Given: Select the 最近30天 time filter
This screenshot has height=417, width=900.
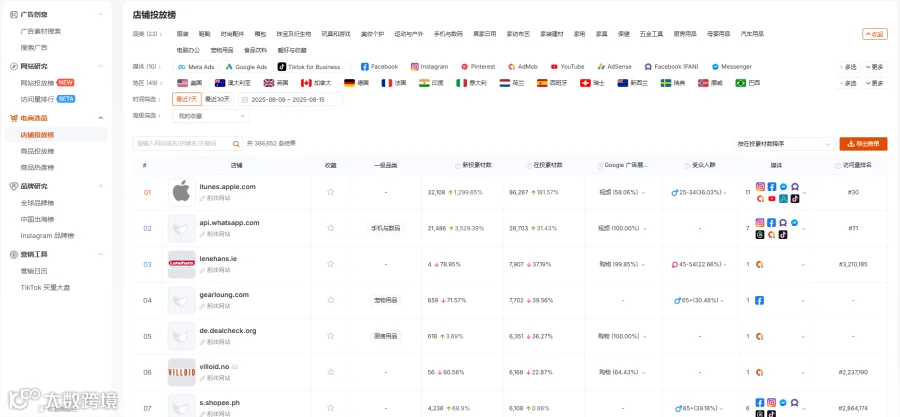Looking at the screenshot, I should (x=217, y=99).
